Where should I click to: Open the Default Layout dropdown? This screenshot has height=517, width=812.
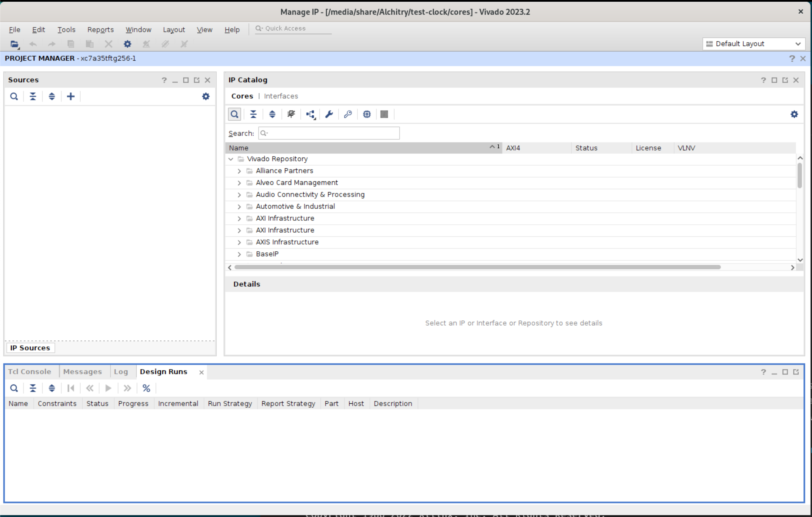click(754, 44)
